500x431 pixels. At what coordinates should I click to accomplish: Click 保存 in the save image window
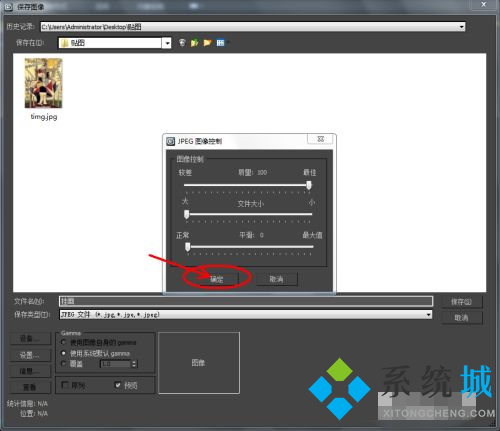(461, 302)
